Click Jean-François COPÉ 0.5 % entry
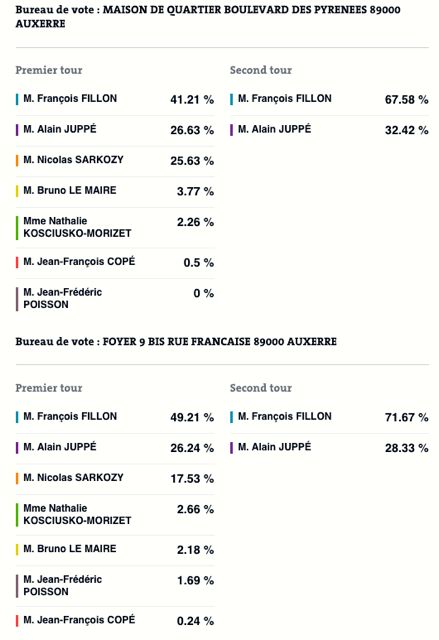439x640 pixels. tap(115, 262)
